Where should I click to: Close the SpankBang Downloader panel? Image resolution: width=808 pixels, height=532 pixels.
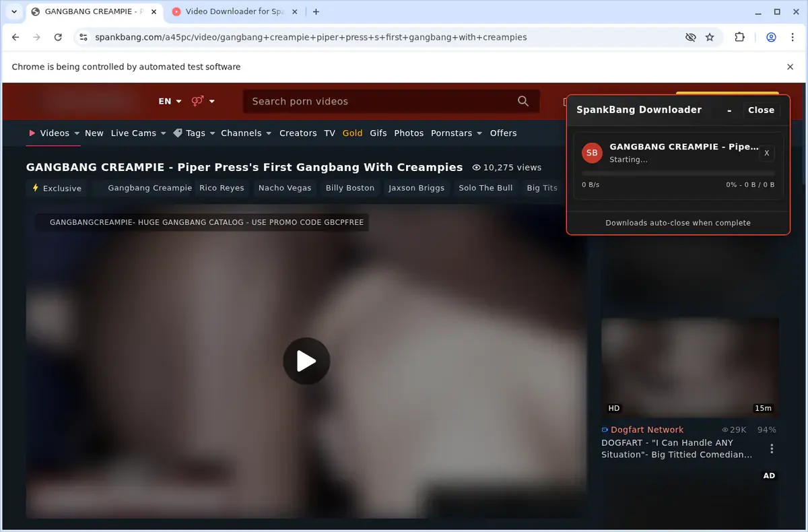coord(761,110)
